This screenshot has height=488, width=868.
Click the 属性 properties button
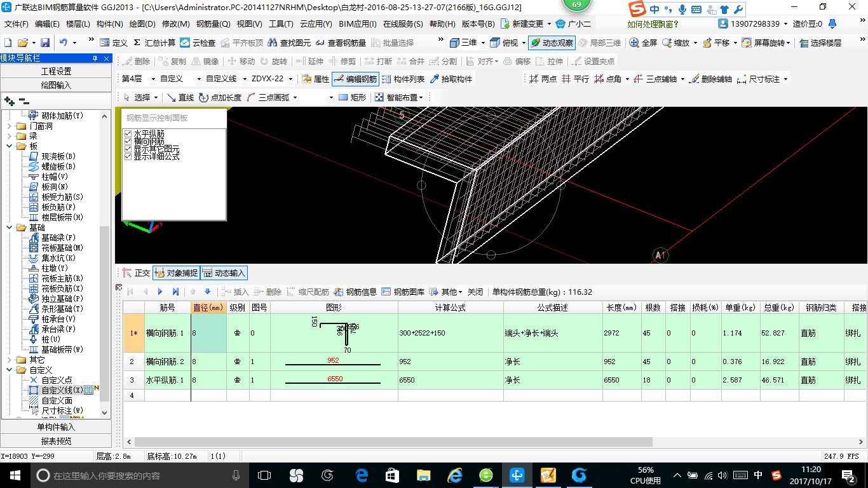316,79
